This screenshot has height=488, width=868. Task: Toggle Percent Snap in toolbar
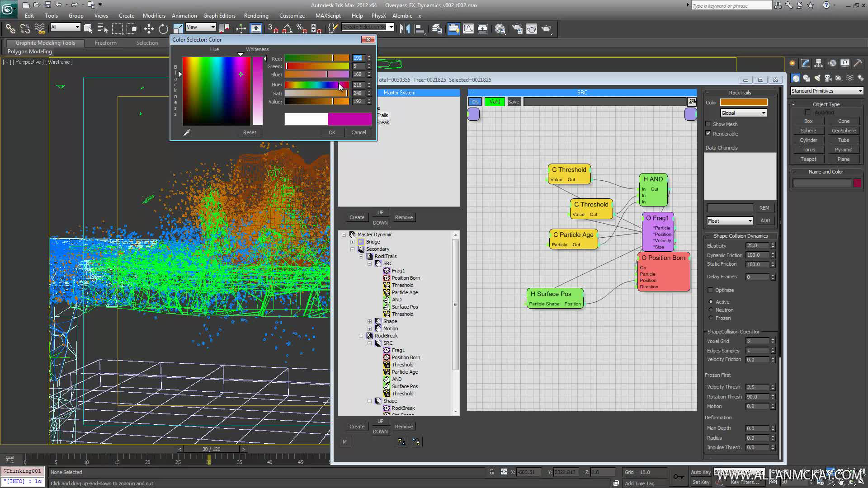[x=302, y=28]
